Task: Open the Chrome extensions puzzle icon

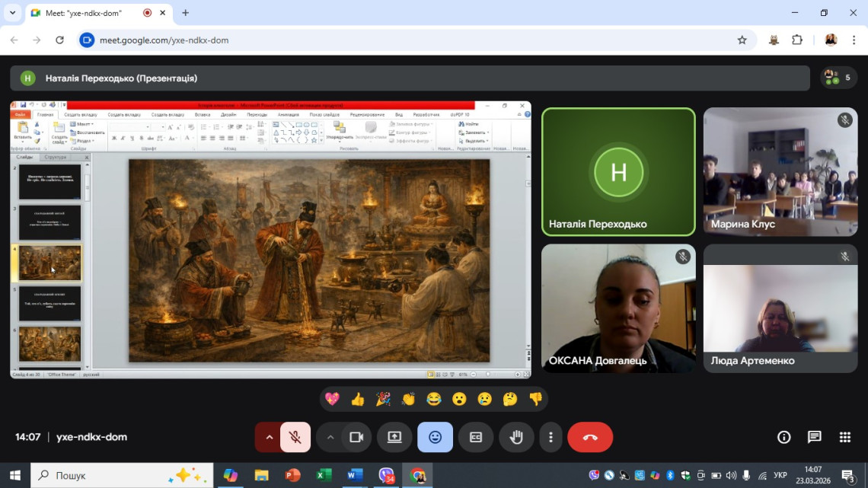Action: 797,40
